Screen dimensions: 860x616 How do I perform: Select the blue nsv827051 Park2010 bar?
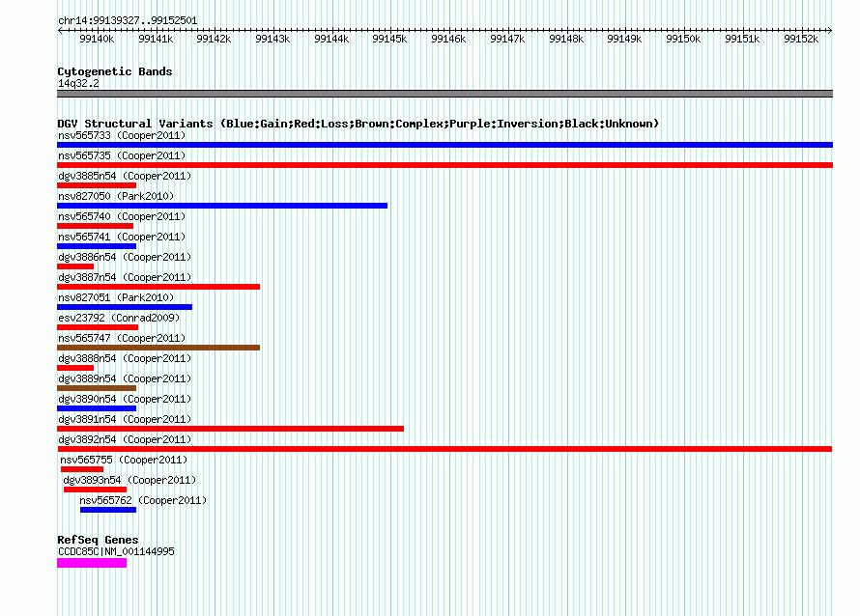(x=125, y=307)
